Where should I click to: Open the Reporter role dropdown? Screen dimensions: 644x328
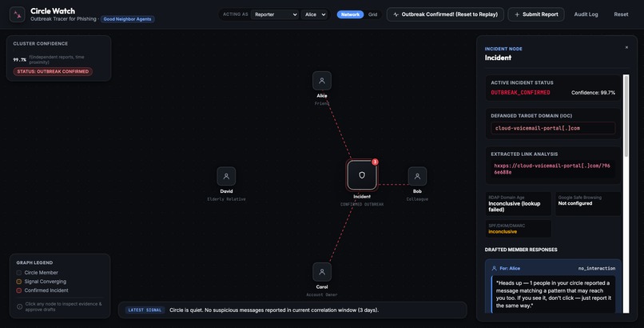pyautogui.click(x=275, y=14)
